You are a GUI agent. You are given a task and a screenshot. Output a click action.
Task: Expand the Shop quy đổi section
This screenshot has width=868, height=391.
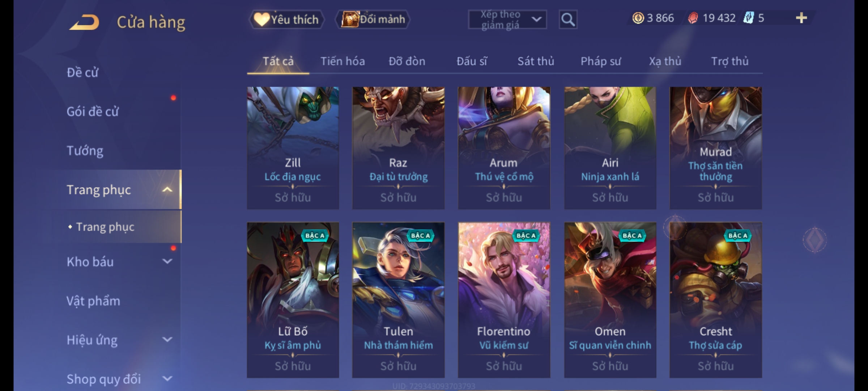pos(167,379)
